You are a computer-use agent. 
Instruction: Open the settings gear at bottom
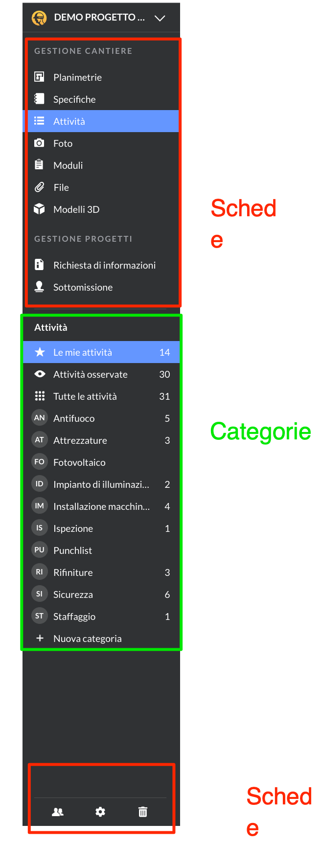tap(100, 812)
